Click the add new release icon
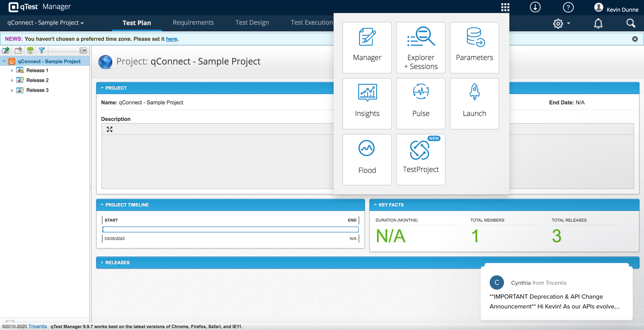This screenshot has height=330, width=644. (x=6, y=50)
